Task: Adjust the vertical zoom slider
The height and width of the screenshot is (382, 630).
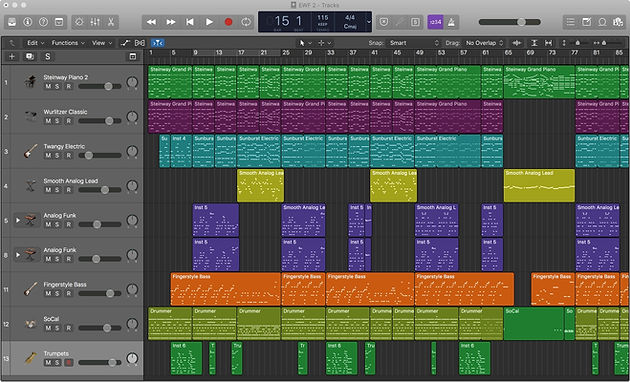Action: coord(578,43)
